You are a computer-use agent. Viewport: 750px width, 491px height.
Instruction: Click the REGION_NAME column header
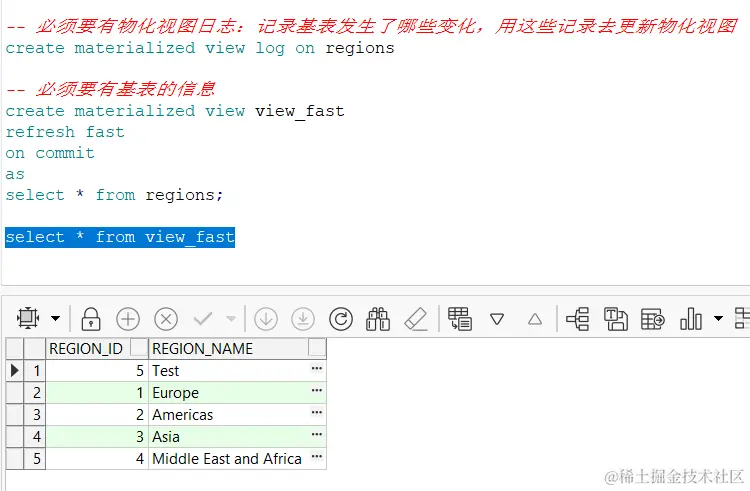[238, 349]
